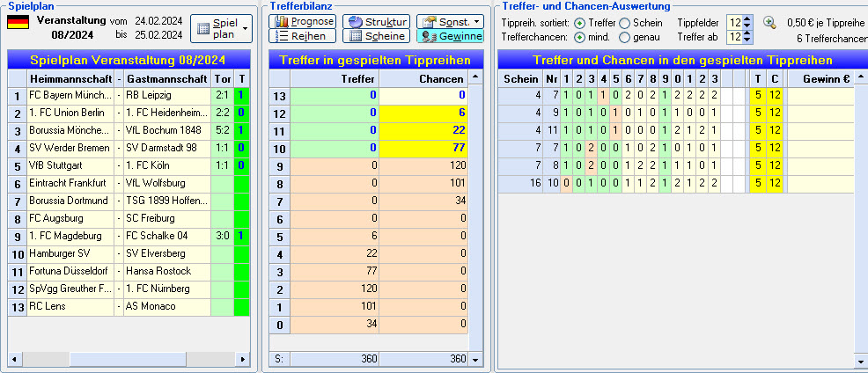This screenshot has width=868, height=373.
Task: Click the Treffer column header in Trefferbilanz
Action: pos(335,78)
